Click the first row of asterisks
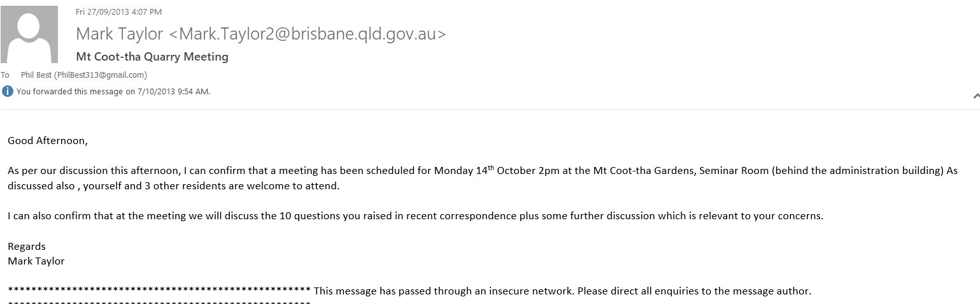 (x=159, y=291)
